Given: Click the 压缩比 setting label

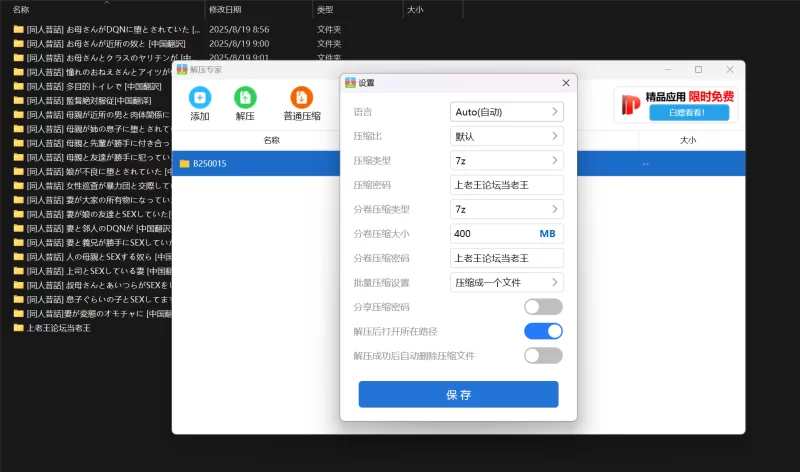Looking at the screenshot, I should [x=367, y=136].
